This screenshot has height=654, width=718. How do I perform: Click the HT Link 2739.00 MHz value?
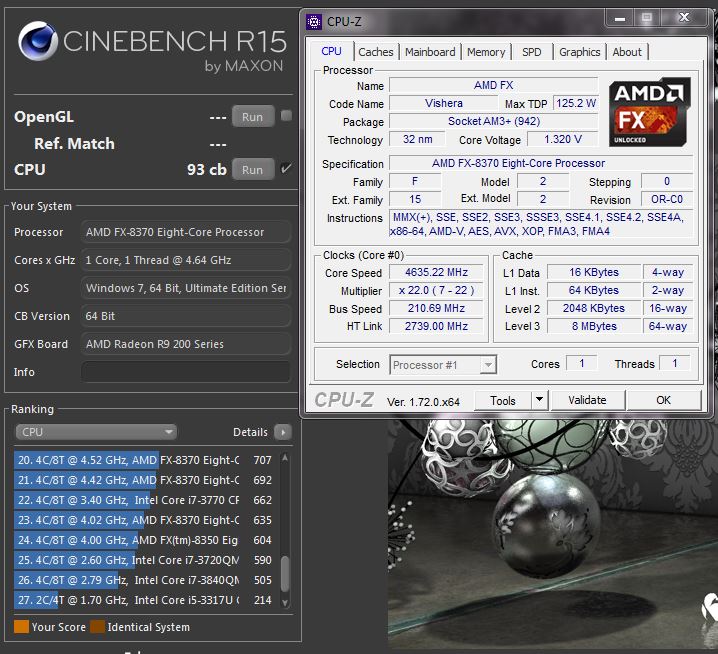[436, 326]
